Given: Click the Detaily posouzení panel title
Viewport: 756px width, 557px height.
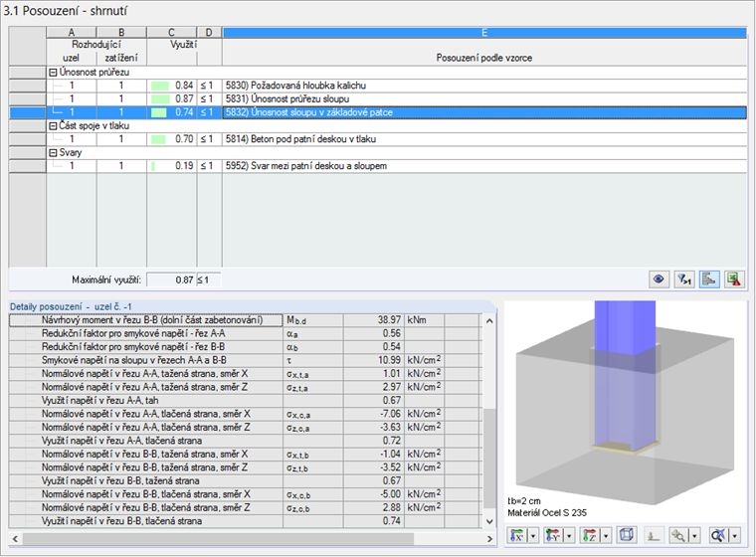Looking at the screenshot, I should click(x=71, y=306).
